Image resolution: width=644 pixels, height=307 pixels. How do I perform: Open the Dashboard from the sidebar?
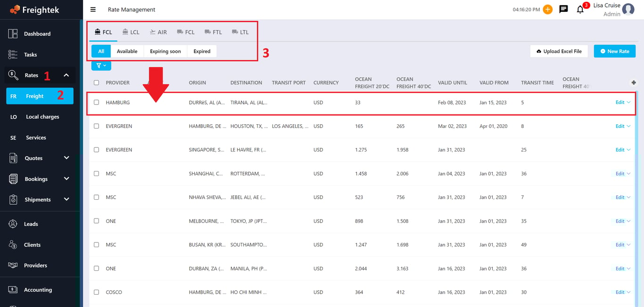(x=37, y=34)
